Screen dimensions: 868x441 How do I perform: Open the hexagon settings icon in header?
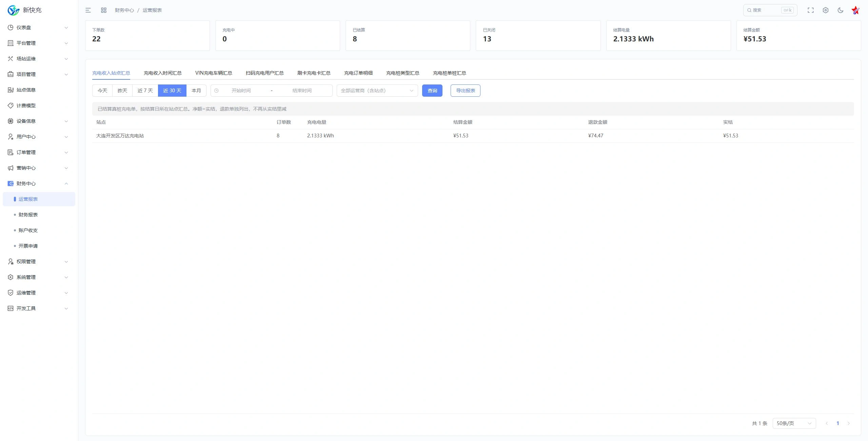click(826, 10)
